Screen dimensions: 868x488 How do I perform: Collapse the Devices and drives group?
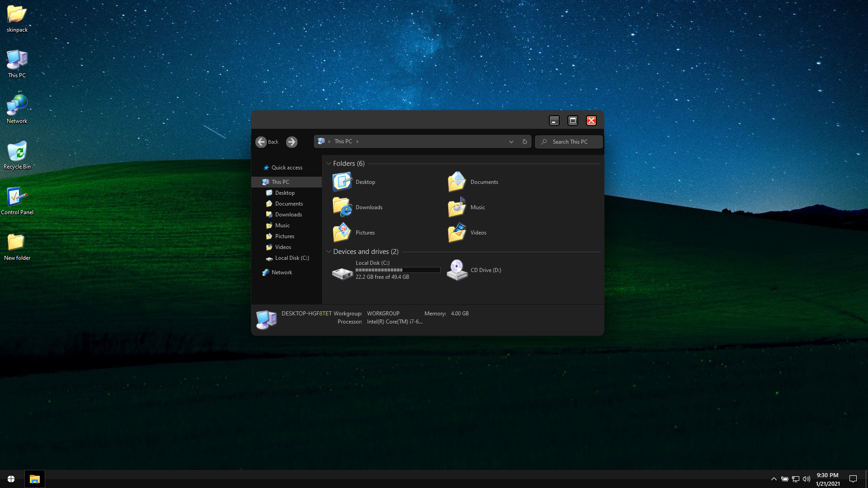point(329,252)
